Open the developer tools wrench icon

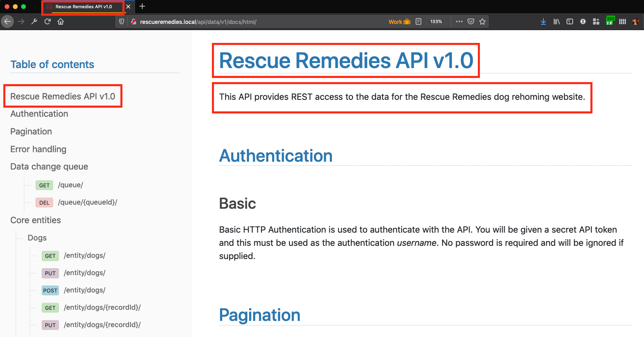[x=34, y=21]
